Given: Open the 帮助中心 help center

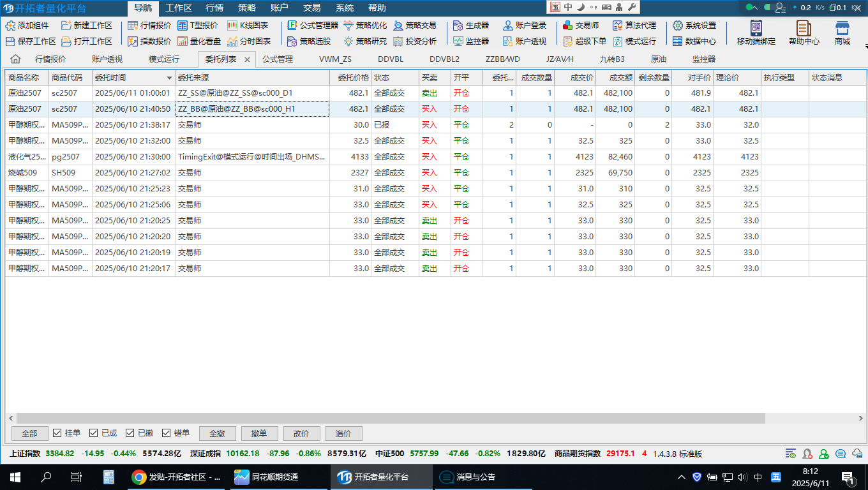Looking at the screenshot, I should [x=804, y=32].
